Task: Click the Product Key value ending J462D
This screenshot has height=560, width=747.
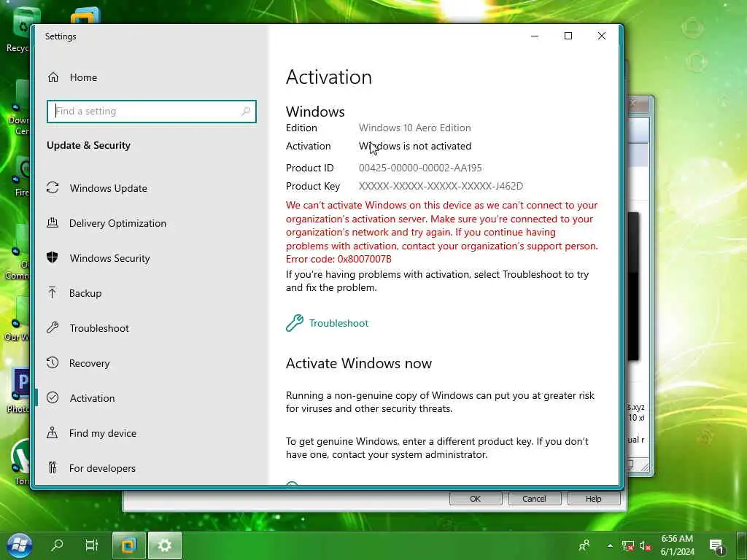Action: coord(441,186)
